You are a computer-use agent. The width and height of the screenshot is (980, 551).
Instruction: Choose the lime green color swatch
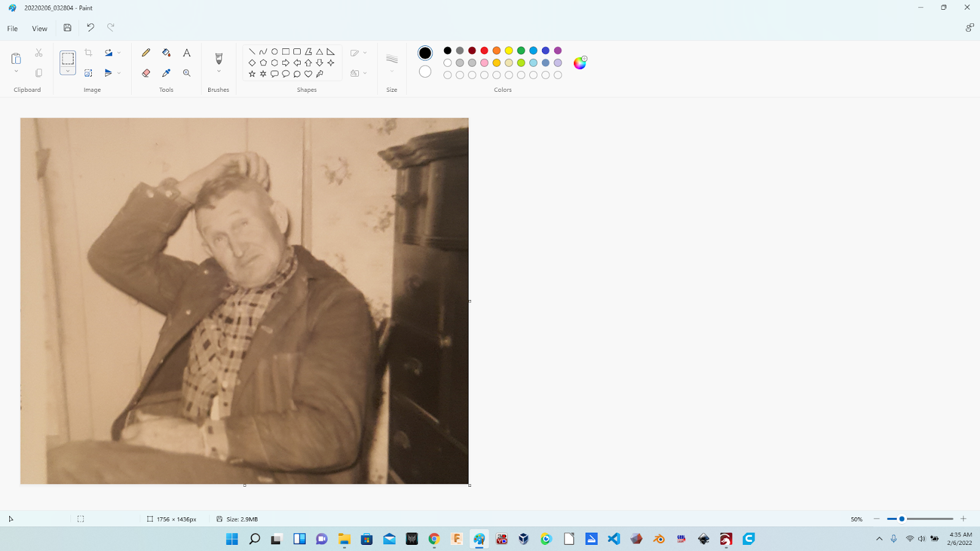[x=521, y=62]
